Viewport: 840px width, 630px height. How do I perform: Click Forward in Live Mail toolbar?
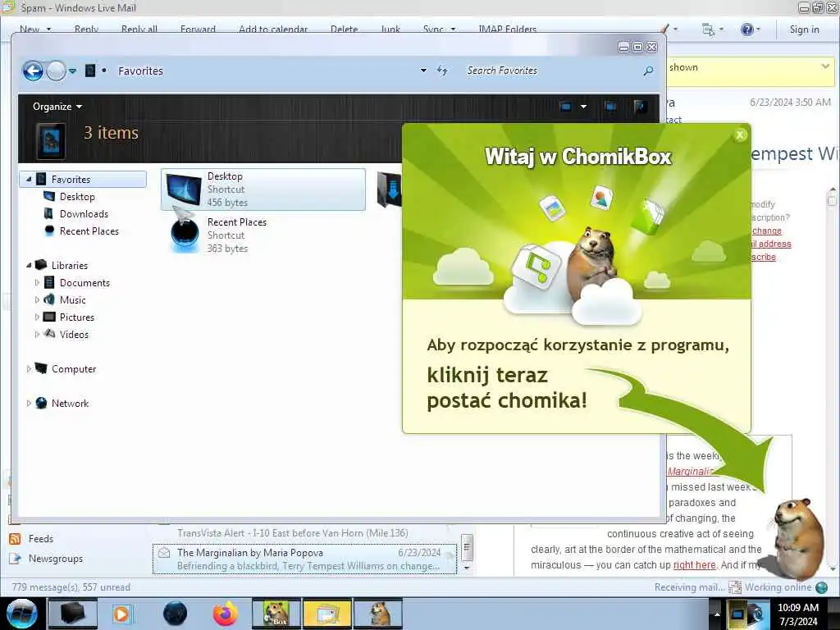click(198, 30)
